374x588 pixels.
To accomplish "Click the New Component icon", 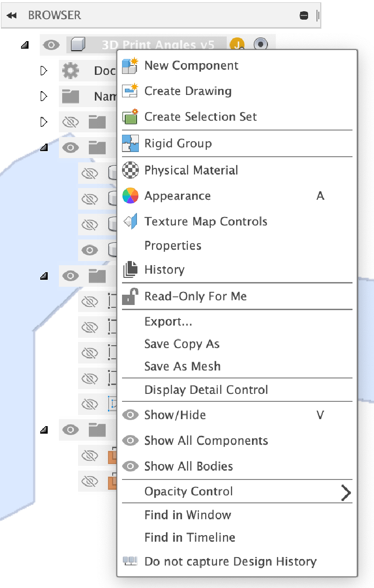I will 130,65.
